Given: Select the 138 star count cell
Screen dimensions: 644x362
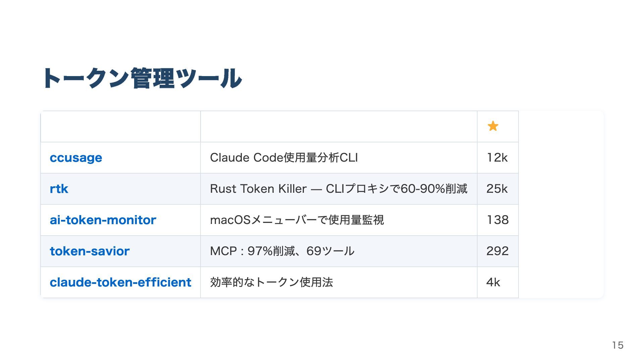Looking at the screenshot, I should click(498, 220).
